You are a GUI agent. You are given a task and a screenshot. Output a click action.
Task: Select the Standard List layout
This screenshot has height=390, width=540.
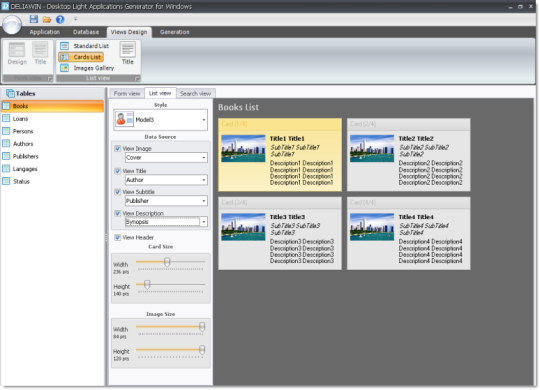(84, 46)
